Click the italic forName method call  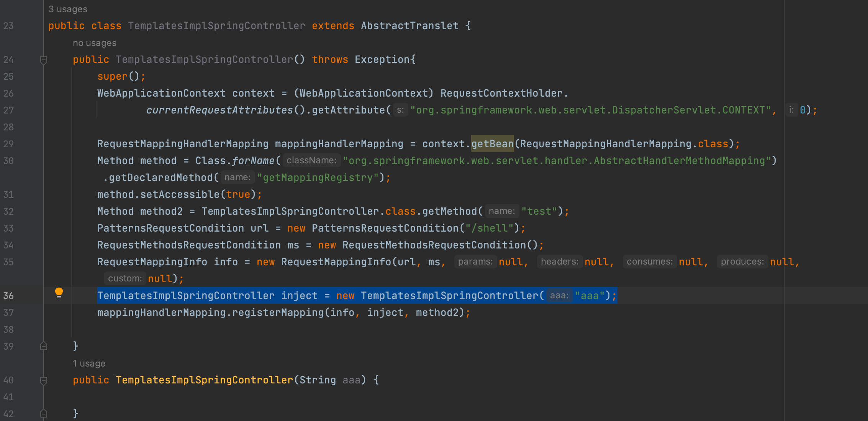(253, 161)
